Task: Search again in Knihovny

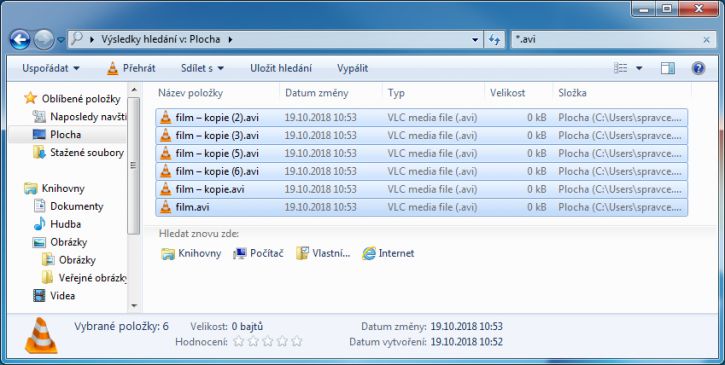Action: coord(191,253)
